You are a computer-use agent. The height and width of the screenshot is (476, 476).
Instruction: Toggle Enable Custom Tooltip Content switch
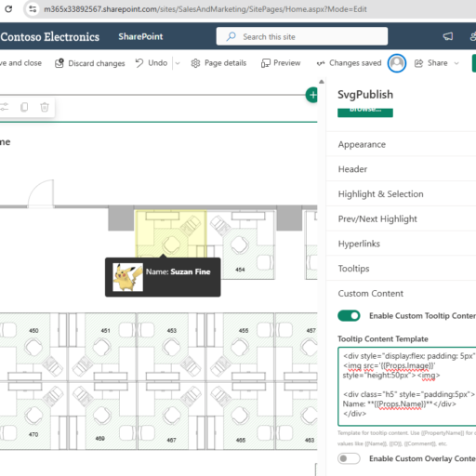coord(349,316)
